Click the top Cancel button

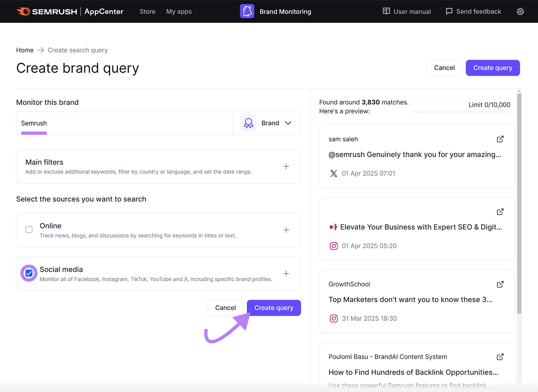[444, 68]
